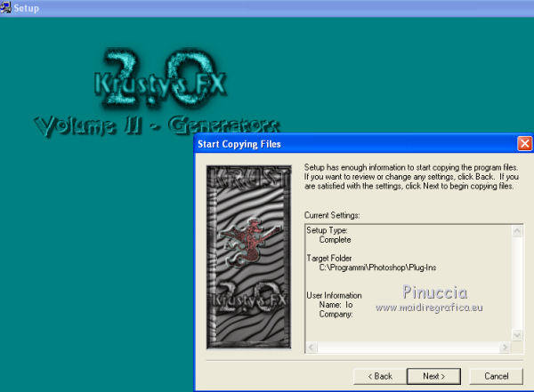The width and height of the screenshot is (534, 392).
Task: Click the 'Name: Io' line
Action: click(336, 305)
